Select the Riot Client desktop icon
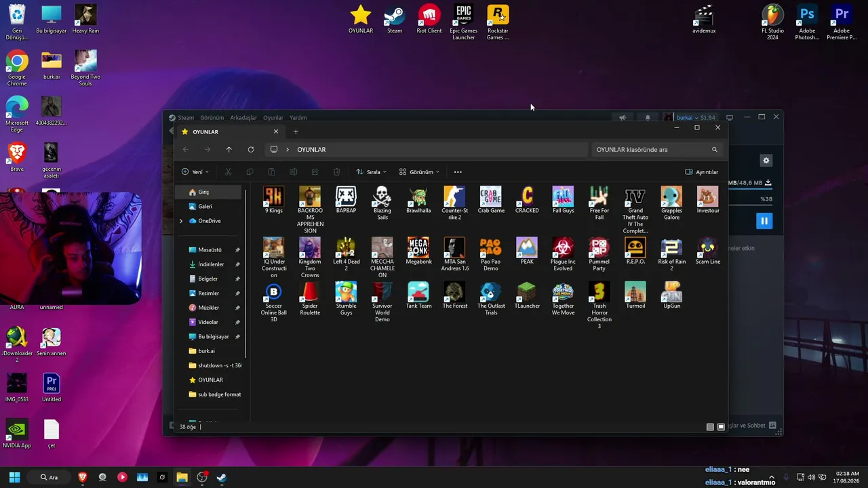868x488 pixels. [429, 19]
